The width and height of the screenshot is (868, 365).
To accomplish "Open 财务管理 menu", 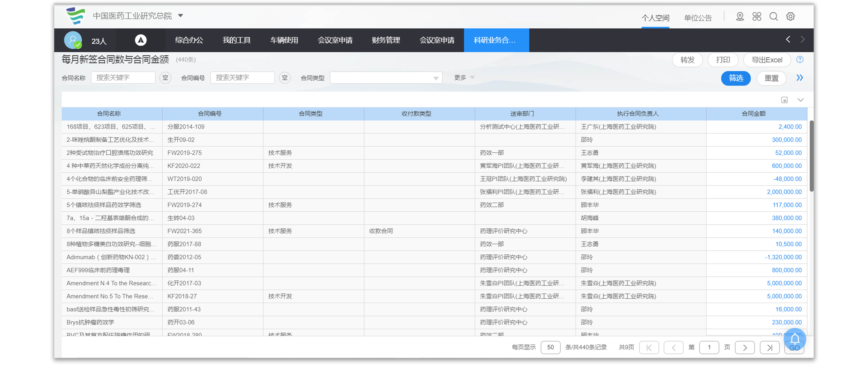I will coord(386,40).
